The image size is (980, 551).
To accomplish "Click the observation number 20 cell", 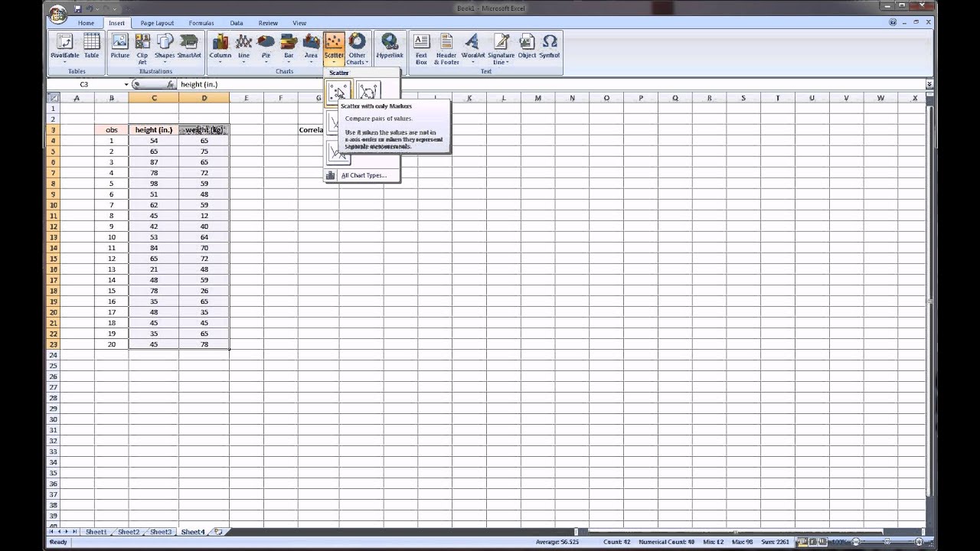I will (x=112, y=344).
